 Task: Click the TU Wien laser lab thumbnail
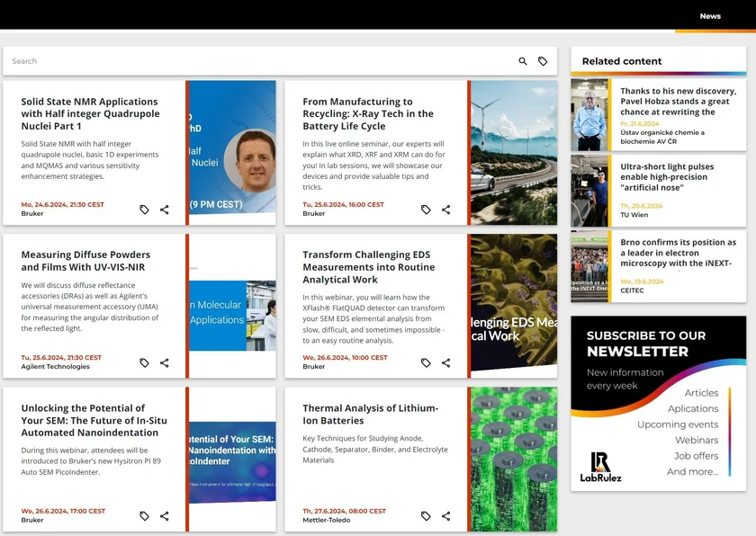pos(589,191)
